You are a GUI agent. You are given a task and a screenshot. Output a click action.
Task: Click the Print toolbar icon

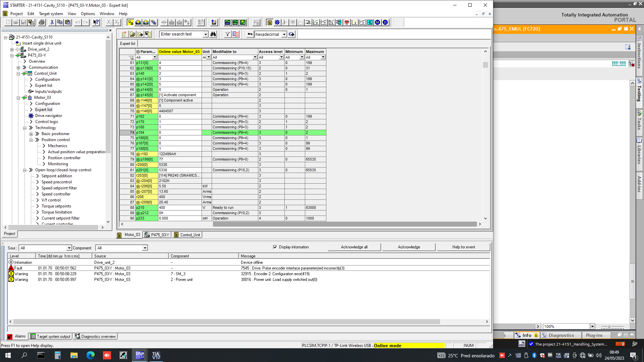pyautogui.click(x=42, y=22)
